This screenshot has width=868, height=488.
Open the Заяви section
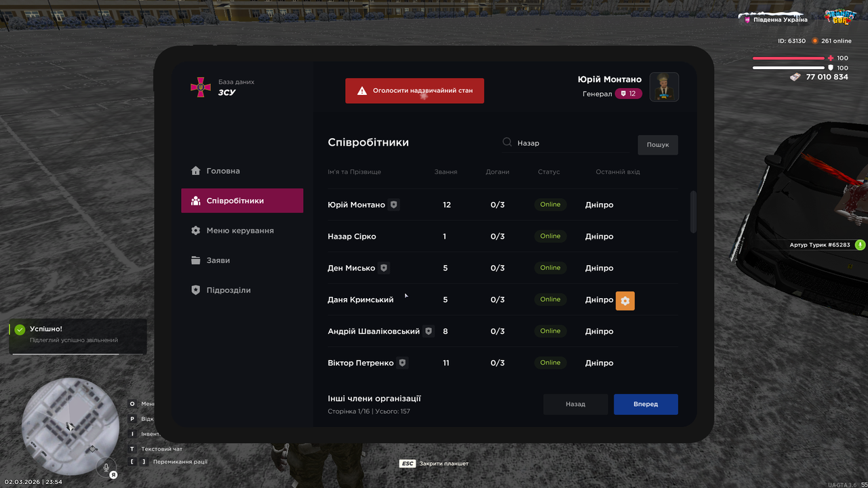tap(242, 260)
